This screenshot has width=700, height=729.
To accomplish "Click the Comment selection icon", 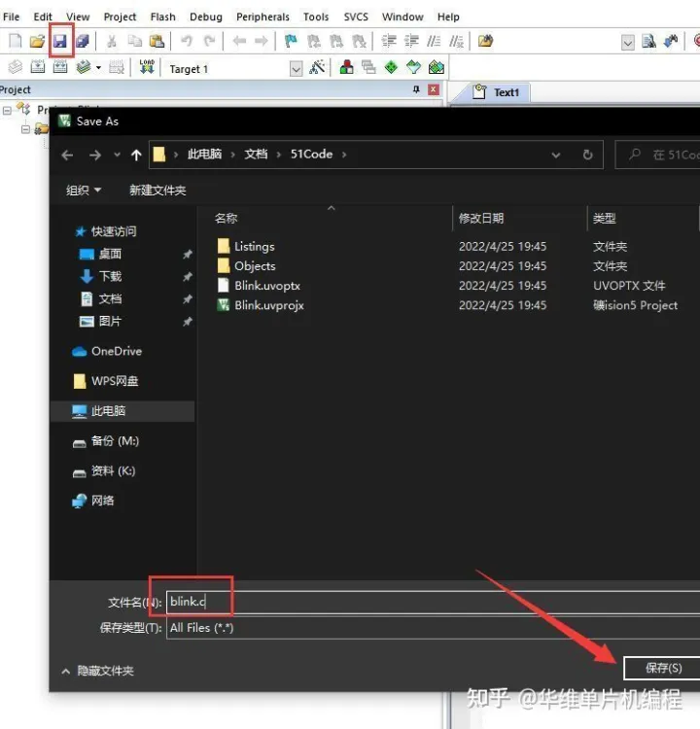I will (434, 41).
